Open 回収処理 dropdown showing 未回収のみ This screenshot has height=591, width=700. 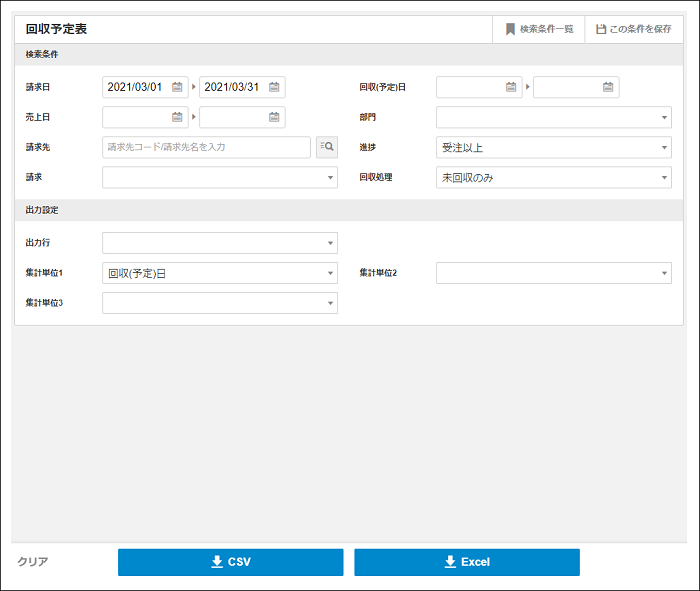[x=553, y=177]
